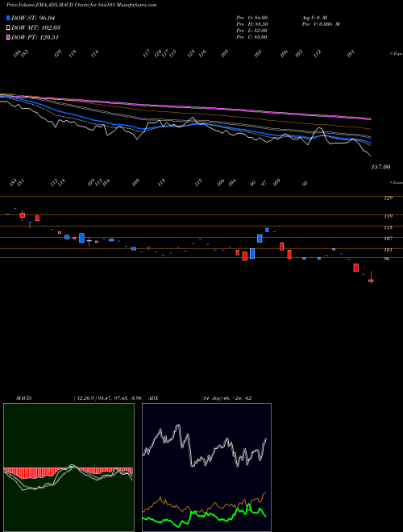Click the 'Pre O: 84.00' open value
This screenshot has height=532, width=403.
252,17
